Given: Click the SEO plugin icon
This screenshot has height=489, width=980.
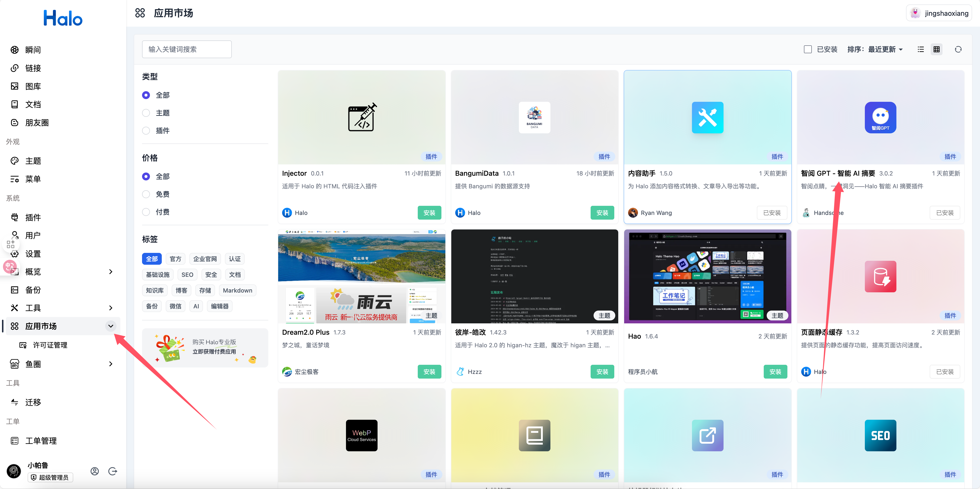Looking at the screenshot, I should pos(880,435).
